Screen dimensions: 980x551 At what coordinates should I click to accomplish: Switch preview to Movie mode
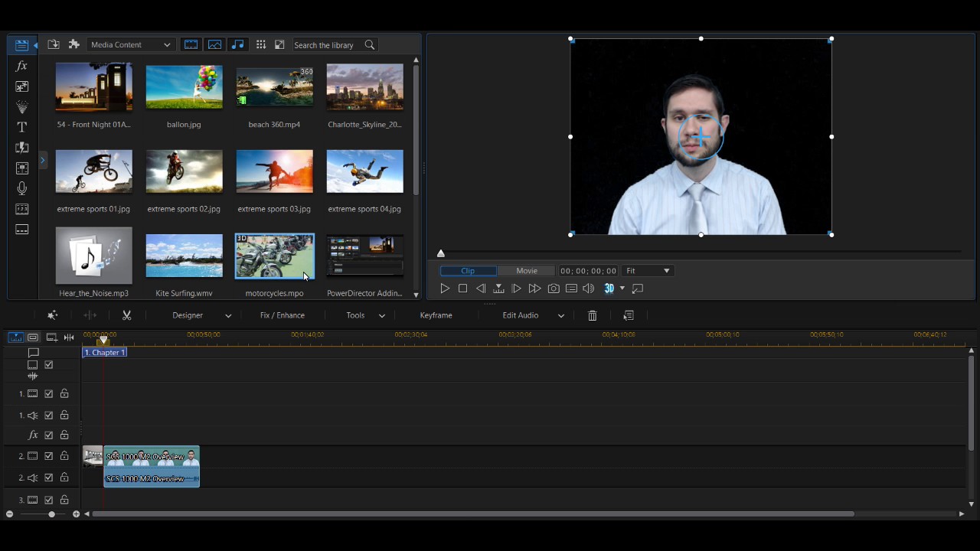[x=527, y=271]
